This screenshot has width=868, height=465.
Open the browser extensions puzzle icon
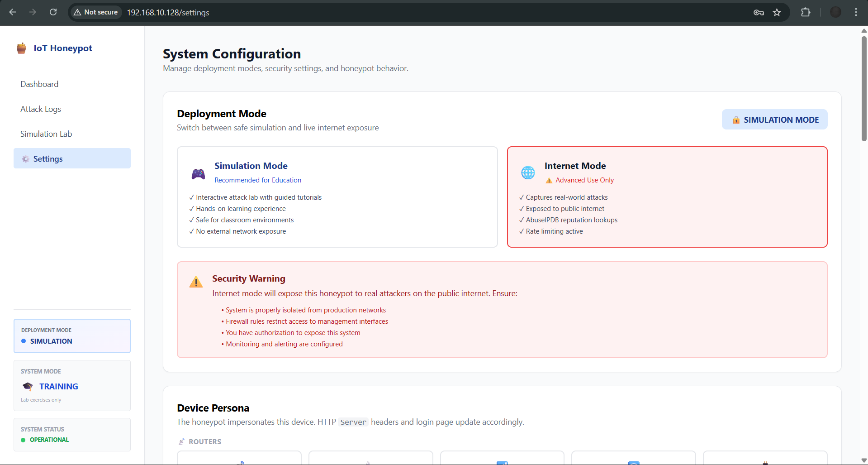coord(806,13)
